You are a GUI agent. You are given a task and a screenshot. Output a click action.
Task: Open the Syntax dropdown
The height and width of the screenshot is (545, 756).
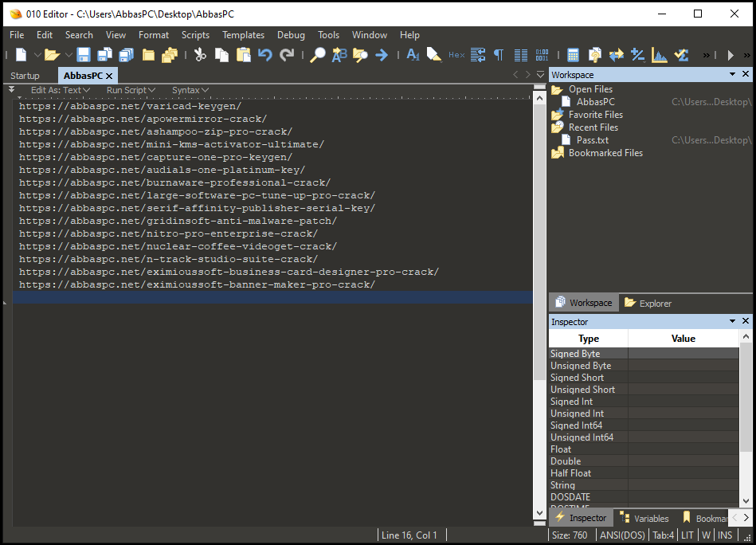coord(190,90)
